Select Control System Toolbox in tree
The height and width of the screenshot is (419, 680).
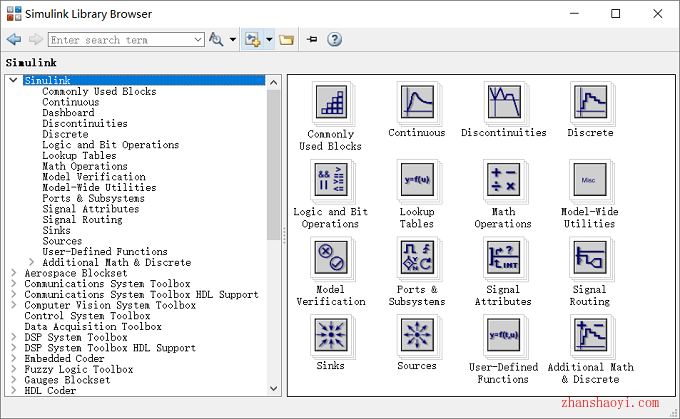(x=87, y=315)
